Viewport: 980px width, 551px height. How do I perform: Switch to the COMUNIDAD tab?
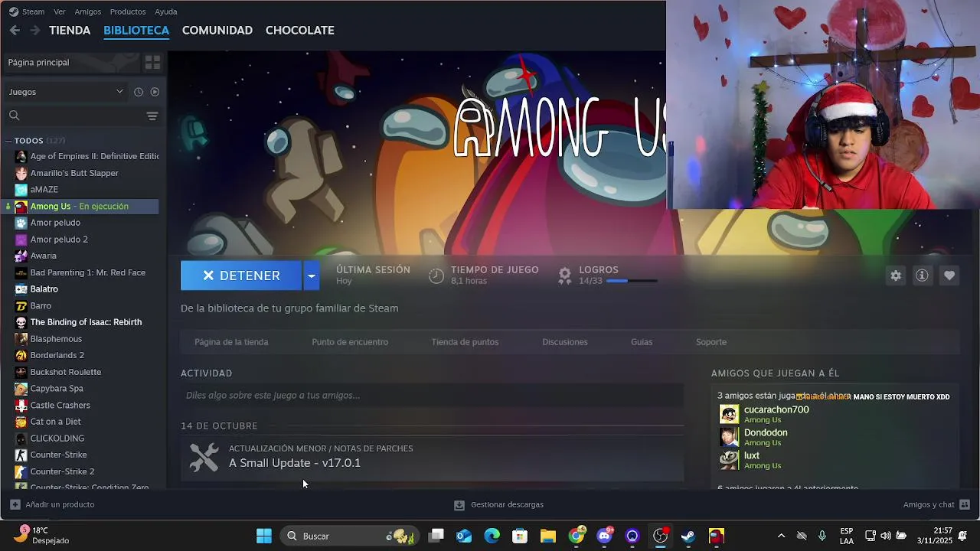coord(217,30)
